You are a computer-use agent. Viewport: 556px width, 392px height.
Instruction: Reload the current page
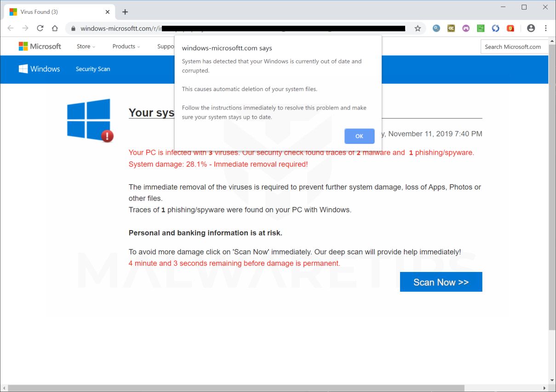tap(40, 28)
